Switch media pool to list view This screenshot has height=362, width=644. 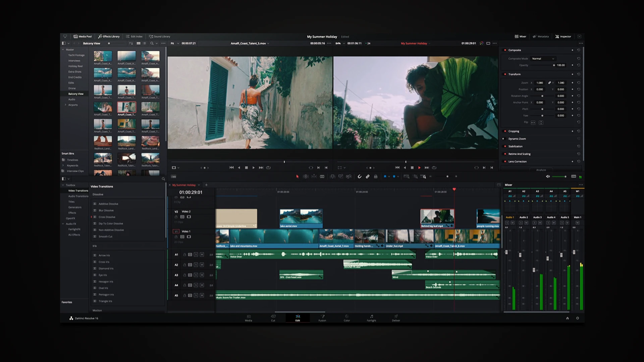click(145, 43)
